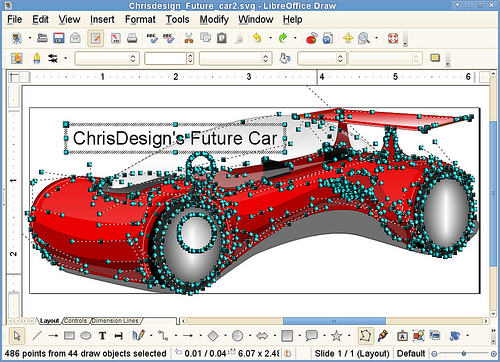
Task: Choose the Ellipse drawing tool
Action: (86, 335)
